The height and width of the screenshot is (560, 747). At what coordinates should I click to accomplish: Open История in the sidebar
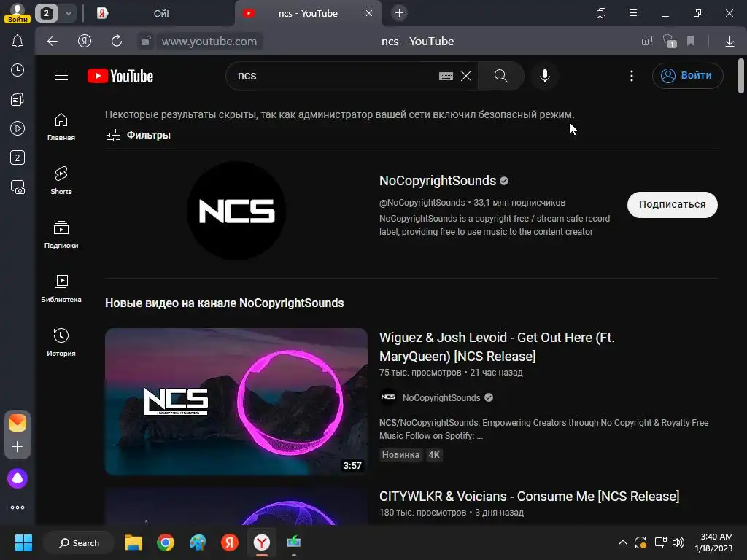pos(61,342)
